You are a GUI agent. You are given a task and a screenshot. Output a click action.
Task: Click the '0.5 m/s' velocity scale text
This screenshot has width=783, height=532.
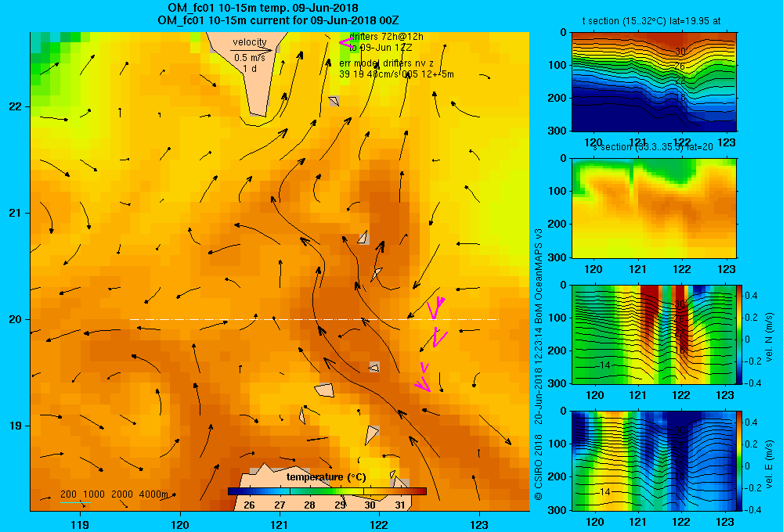[250, 58]
